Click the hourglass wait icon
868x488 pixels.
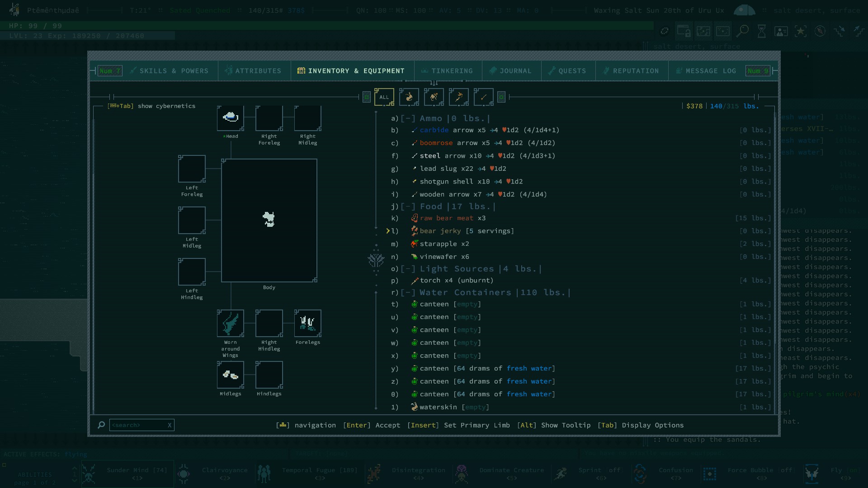762,31
